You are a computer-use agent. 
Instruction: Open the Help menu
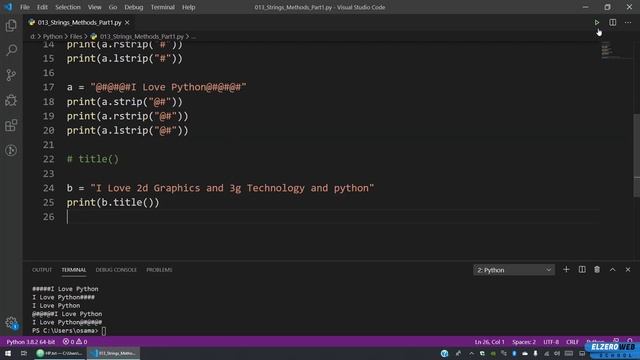188,7
